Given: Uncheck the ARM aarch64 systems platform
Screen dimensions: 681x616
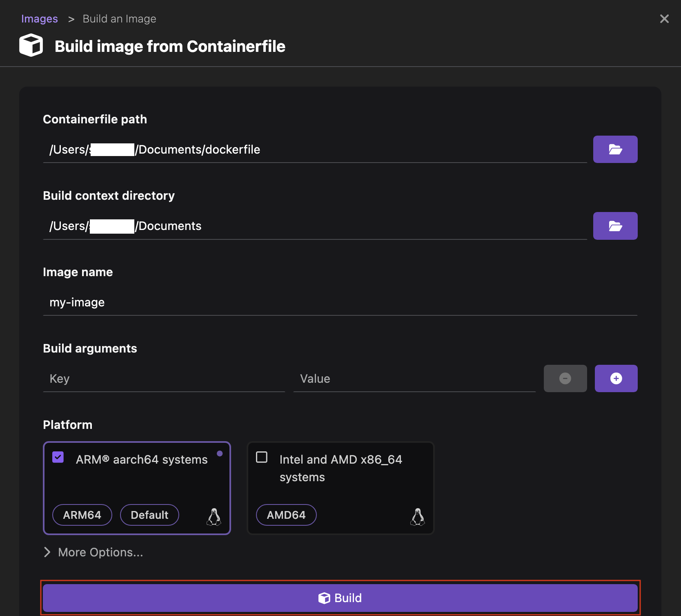Looking at the screenshot, I should (58, 457).
